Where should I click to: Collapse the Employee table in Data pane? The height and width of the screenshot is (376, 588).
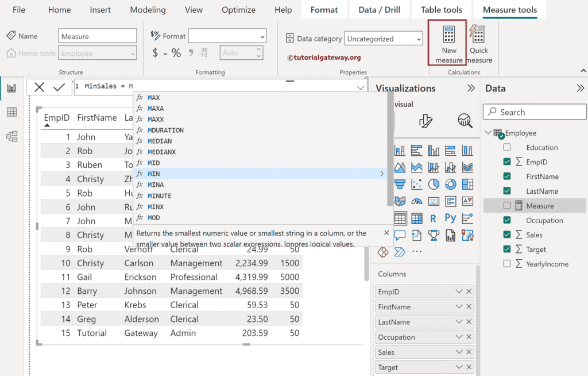[x=489, y=133]
